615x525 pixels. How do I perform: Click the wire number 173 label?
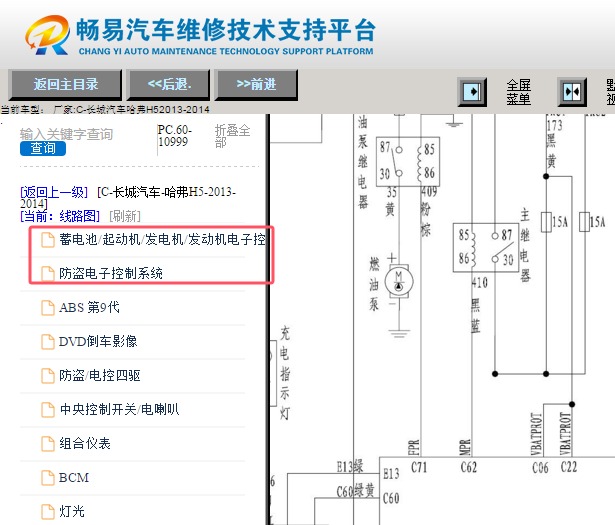click(x=554, y=126)
